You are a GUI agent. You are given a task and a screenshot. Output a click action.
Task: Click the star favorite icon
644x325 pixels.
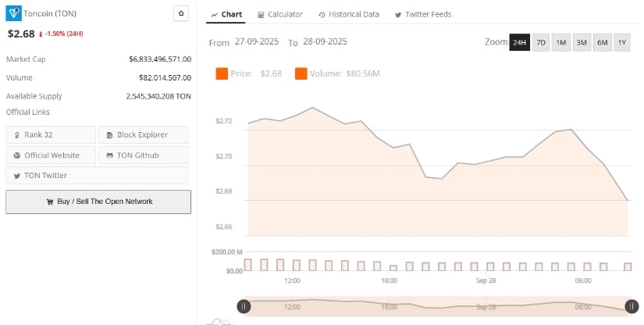181,13
